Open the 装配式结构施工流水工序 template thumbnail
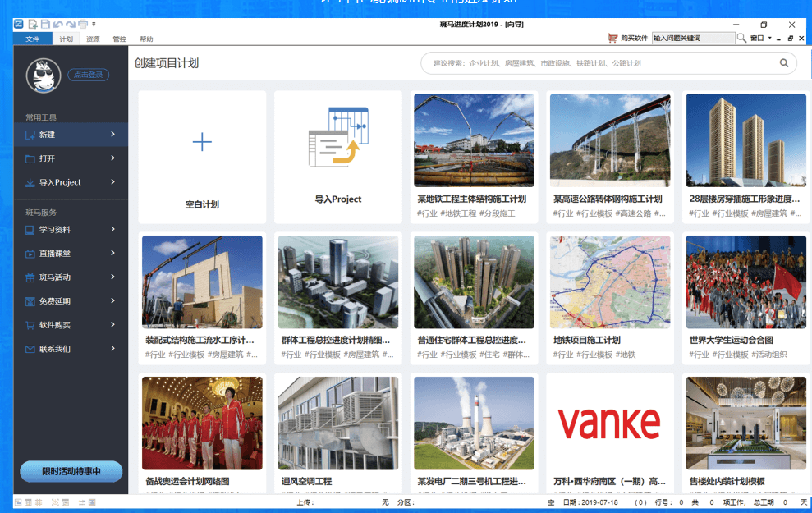The image size is (812, 513). [x=202, y=282]
